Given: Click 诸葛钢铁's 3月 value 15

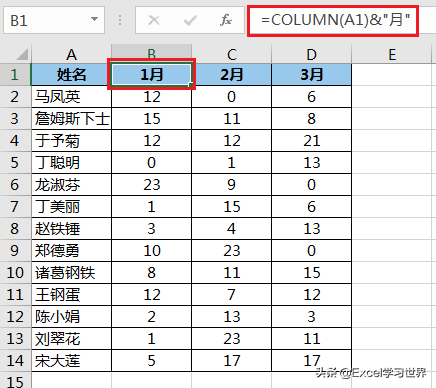Looking at the screenshot, I should tap(312, 273).
